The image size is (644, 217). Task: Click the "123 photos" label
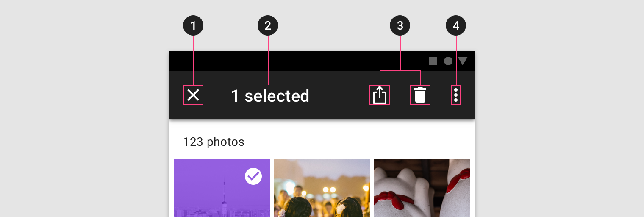pyautogui.click(x=214, y=142)
